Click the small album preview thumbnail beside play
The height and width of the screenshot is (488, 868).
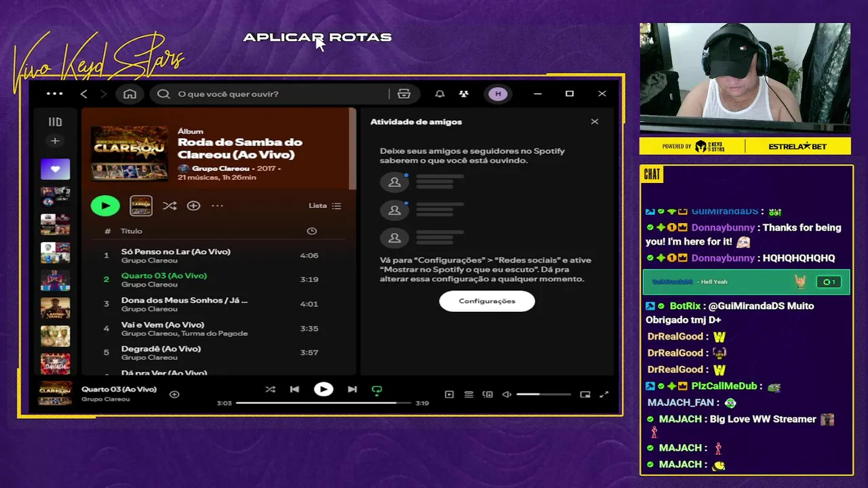[x=141, y=205]
